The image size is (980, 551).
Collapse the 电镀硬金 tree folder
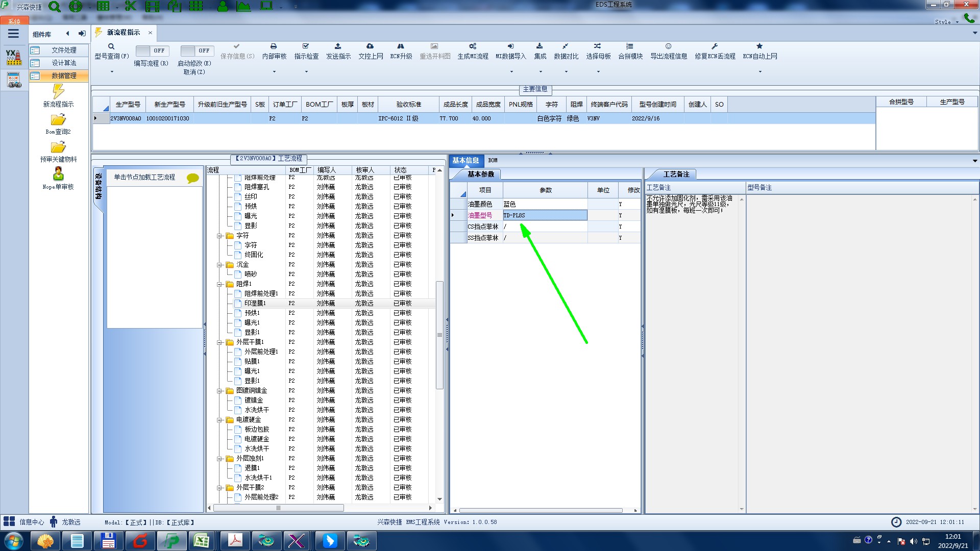coord(219,420)
